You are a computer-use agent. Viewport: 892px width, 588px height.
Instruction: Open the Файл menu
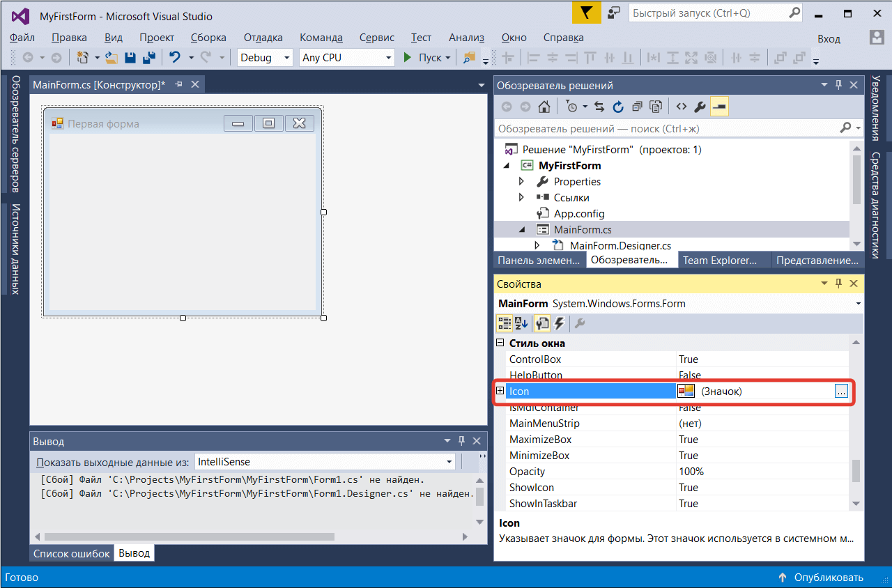tap(23, 38)
